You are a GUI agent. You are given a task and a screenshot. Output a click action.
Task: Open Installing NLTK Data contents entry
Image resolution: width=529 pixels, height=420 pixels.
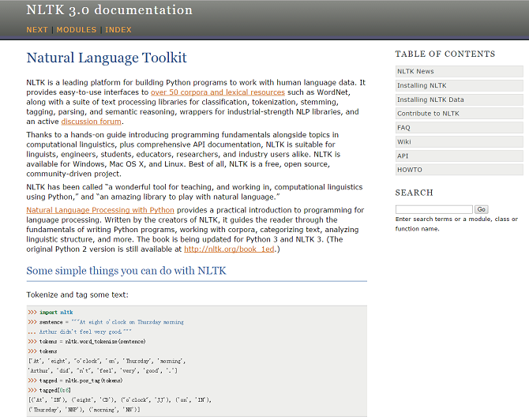click(460, 99)
